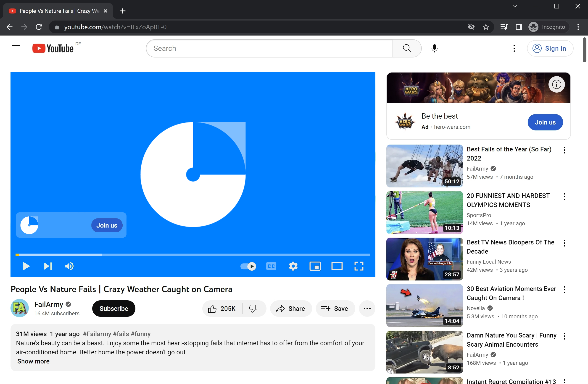Click the Sign in button
Viewport: 588px width, 384px height.
pos(550,48)
